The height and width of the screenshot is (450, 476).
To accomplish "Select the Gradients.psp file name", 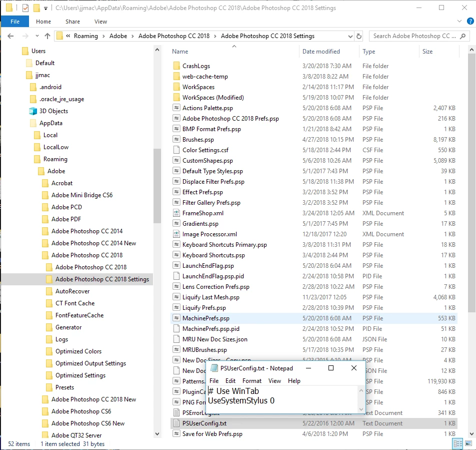I will click(200, 224).
